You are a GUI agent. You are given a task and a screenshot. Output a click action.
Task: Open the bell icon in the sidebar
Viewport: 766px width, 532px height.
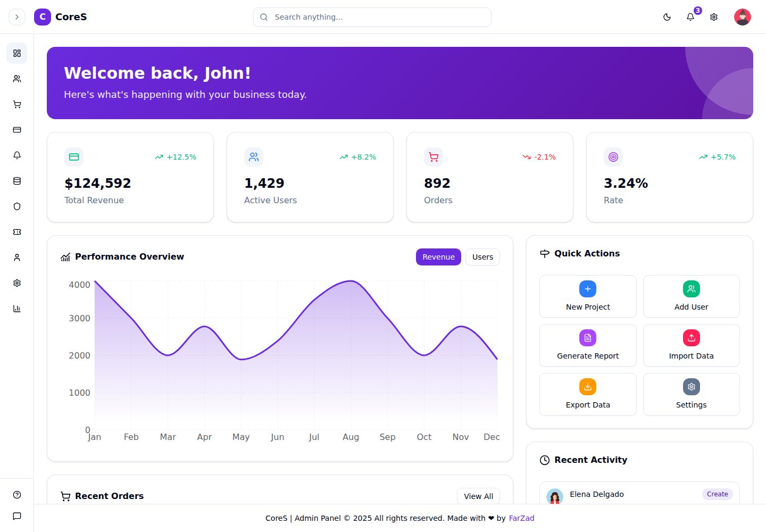[x=17, y=155]
